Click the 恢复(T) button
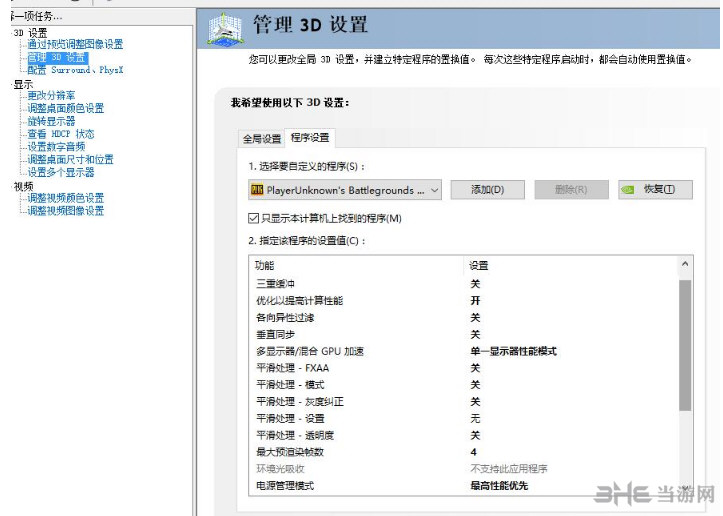Viewport: 723px width, 516px height. [655, 190]
